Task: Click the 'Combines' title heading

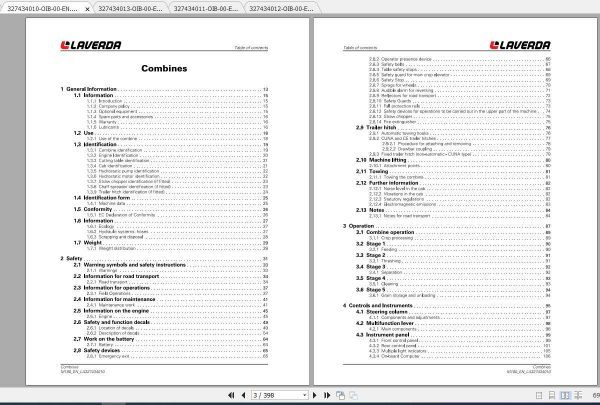Action: (164, 69)
